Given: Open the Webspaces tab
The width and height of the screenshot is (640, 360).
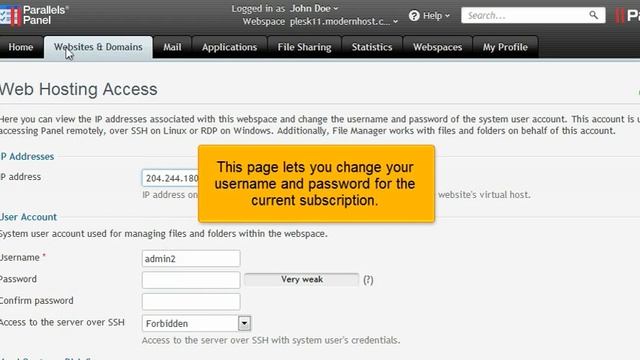Looking at the screenshot, I should 438,47.
